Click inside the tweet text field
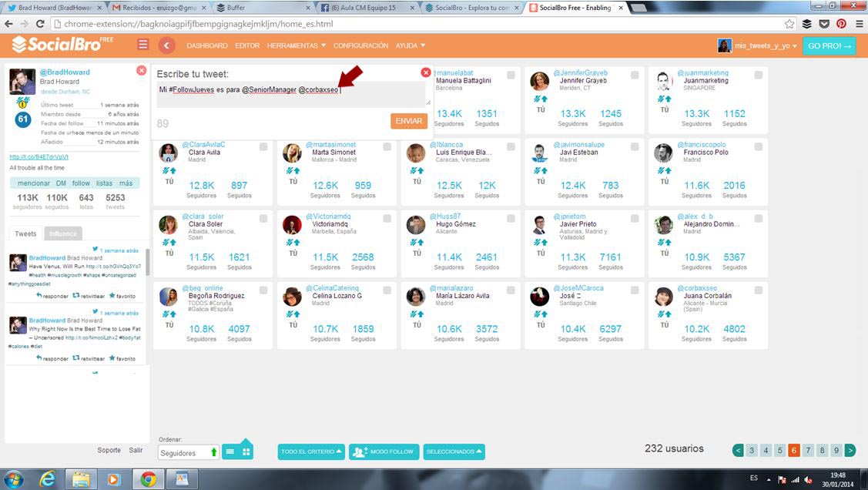 [291, 95]
